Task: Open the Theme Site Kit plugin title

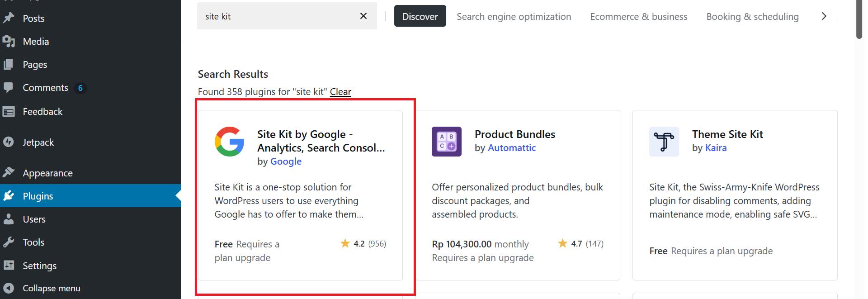Action: point(727,134)
